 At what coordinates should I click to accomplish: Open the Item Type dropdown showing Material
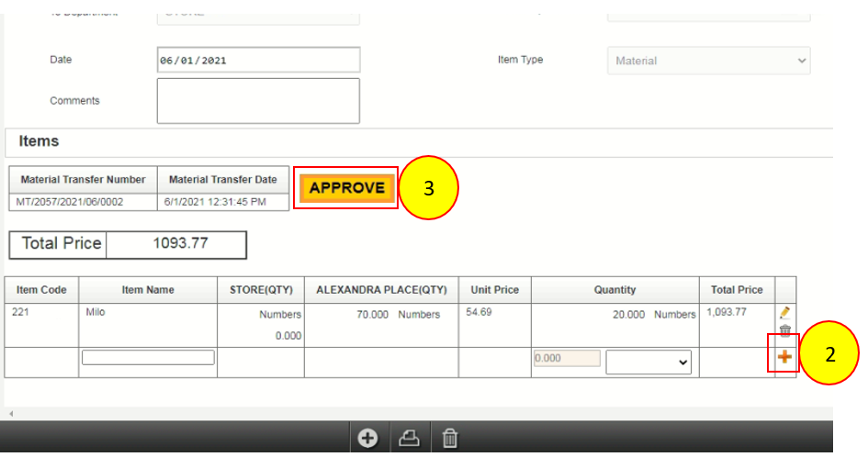pos(708,61)
